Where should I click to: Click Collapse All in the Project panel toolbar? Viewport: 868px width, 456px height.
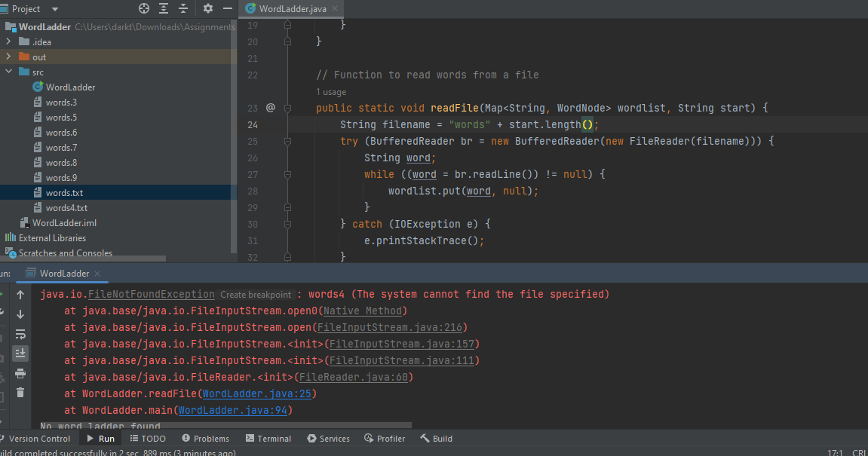point(183,8)
